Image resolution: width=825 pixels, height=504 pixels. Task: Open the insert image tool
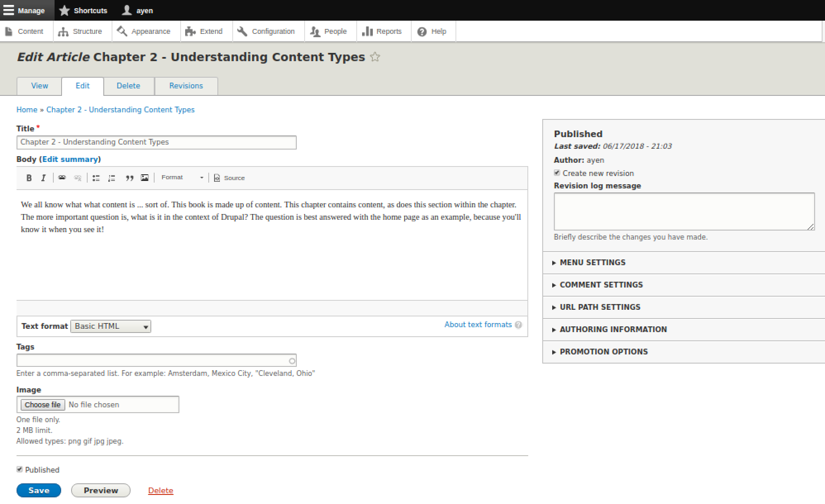pyautogui.click(x=145, y=178)
